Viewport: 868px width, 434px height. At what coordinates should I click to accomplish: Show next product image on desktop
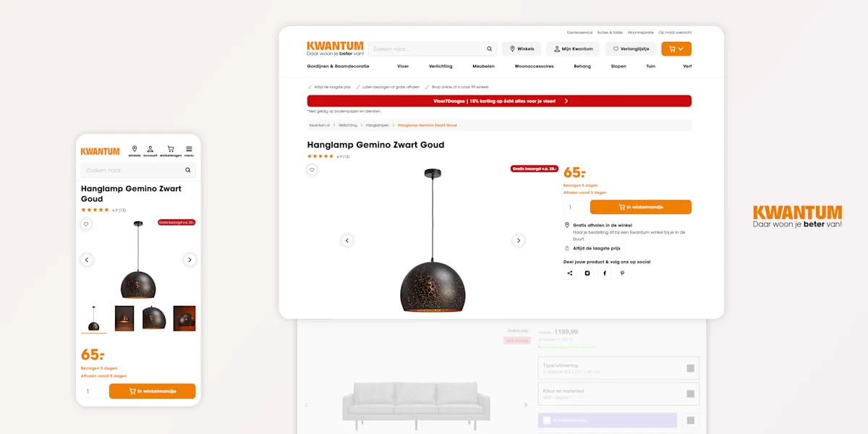(x=518, y=240)
